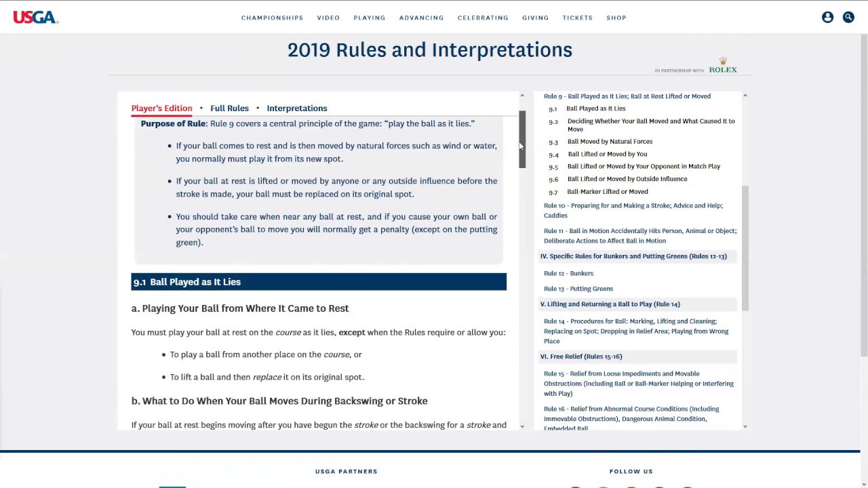This screenshot has height=488, width=868.
Task: Select 9.3 Ball Moved by Natural Forces
Action: (x=610, y=142)
